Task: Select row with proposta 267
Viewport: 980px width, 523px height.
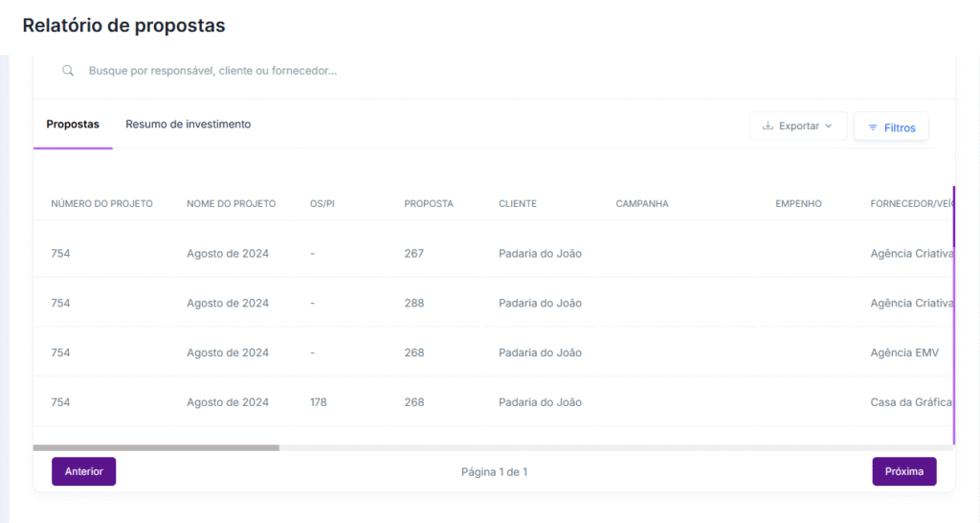Action: pos(413,254)
